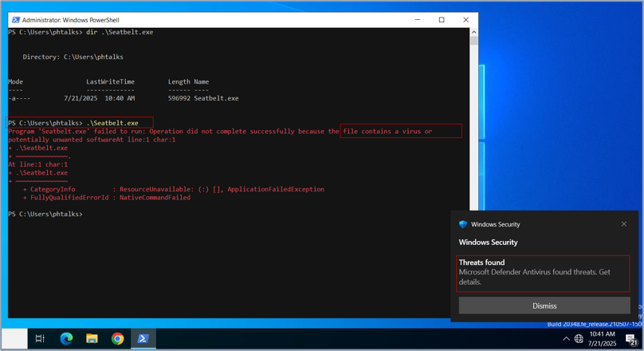Click the 'LastWriteTime' column header
The height and width of the screenshot is (351, 644).
(x=110, y=82)
